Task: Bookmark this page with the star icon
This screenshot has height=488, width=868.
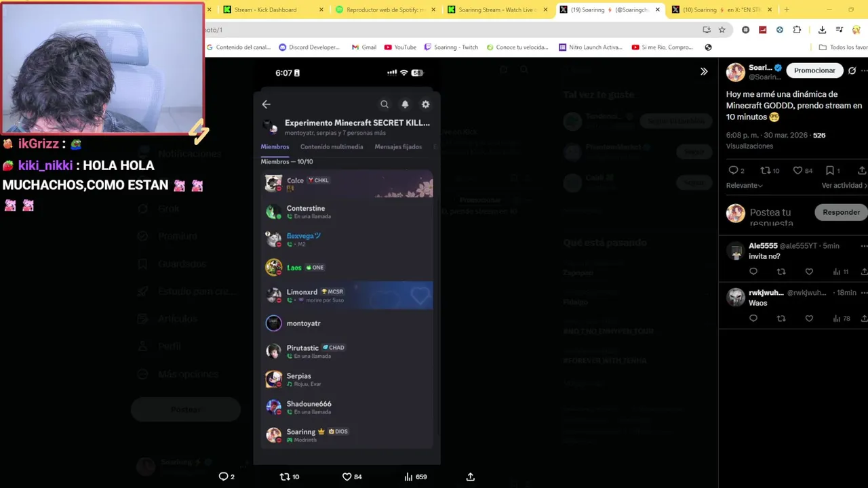Action: pos(722,30)
